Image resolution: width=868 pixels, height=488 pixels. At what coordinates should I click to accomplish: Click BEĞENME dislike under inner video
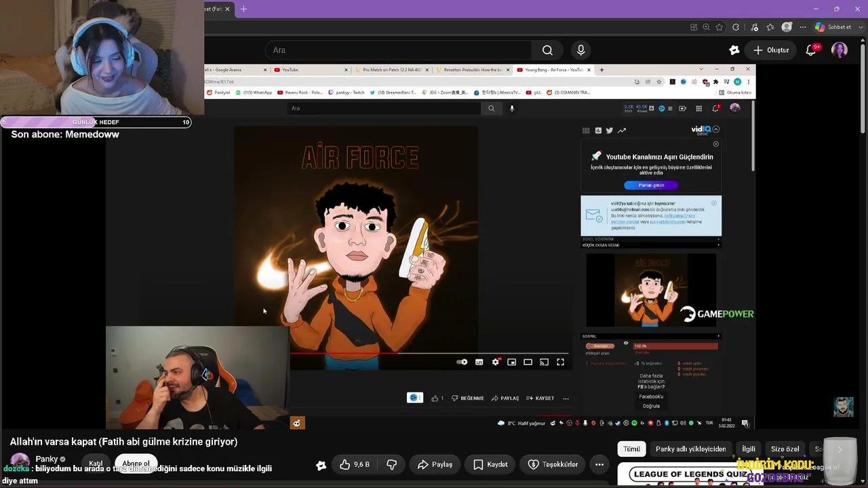pyautogui.click(x=468, y=399)
